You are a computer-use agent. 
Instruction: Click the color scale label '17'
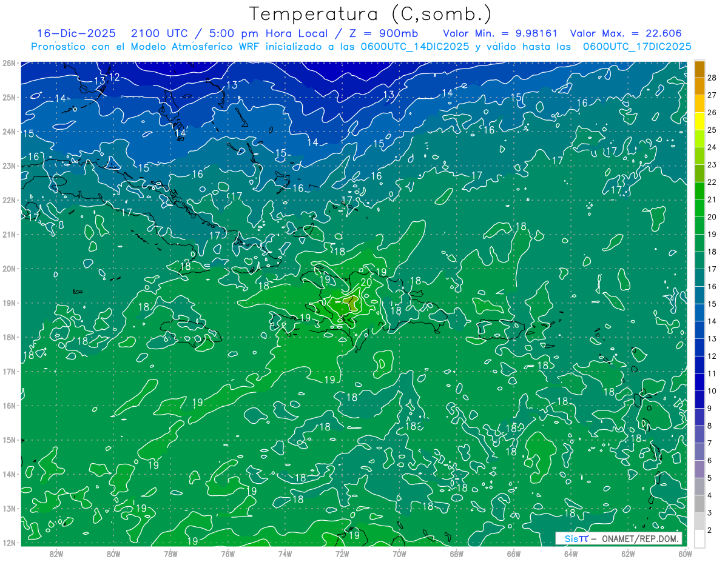(x=712, y=269)
